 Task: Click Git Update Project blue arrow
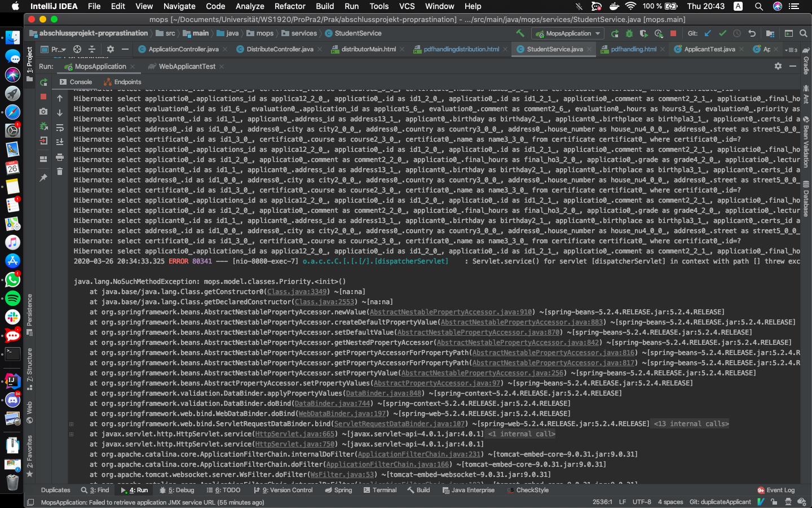pos(708,33)
